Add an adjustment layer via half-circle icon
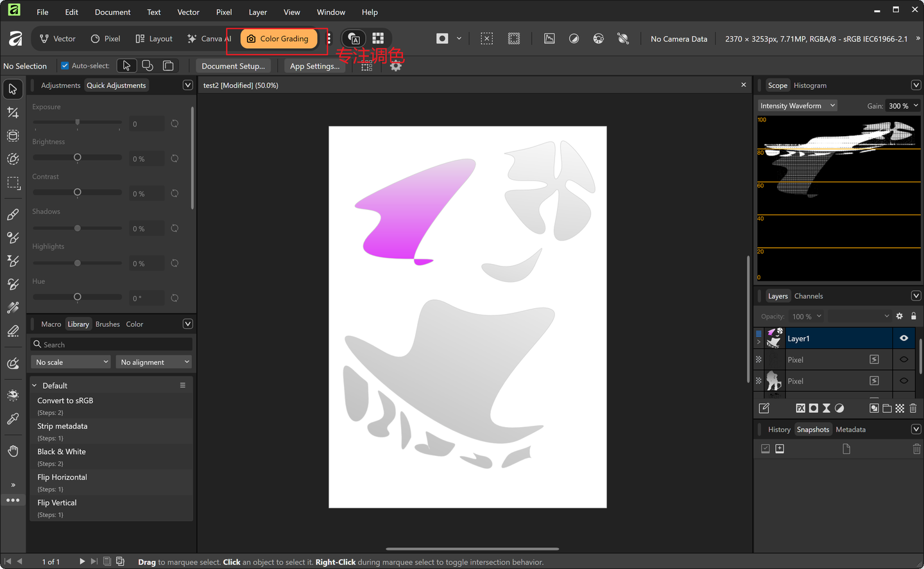 (839, 408)
